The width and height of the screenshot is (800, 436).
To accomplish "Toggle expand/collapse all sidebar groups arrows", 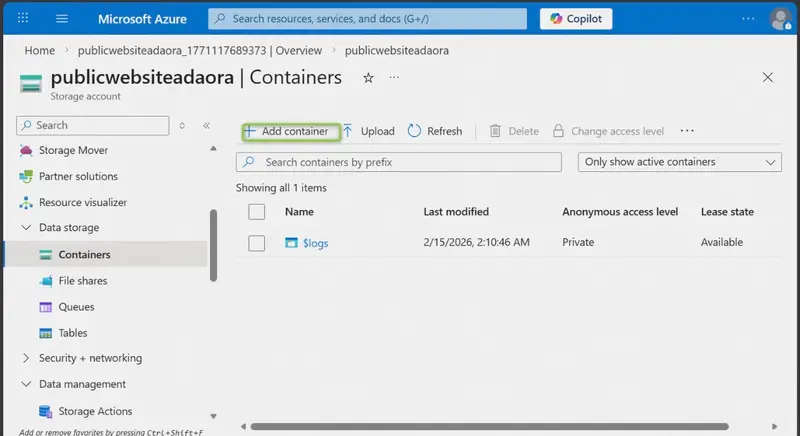I will click(x=182, y=125).
